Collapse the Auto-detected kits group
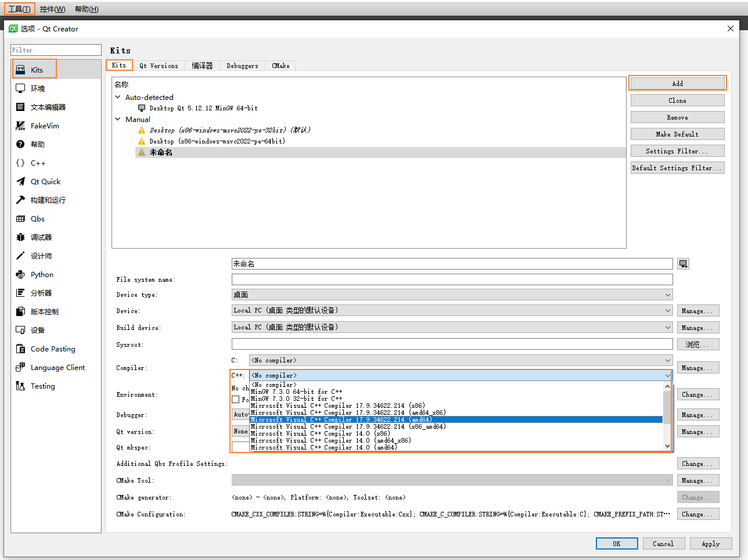Image resolution: width=748 pixels, height=560 pixels. tap(118, 97)
